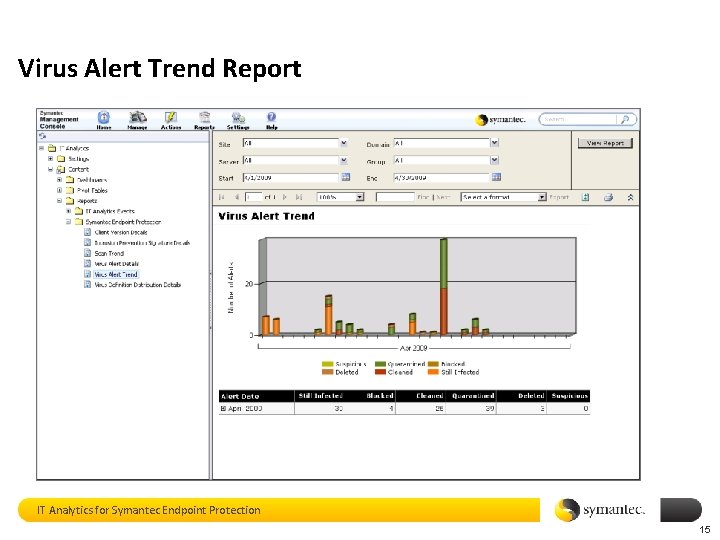This screenshot has height=540, width=720.
Task: Click the Client Version Details report icon
Action: pos(87,232)
